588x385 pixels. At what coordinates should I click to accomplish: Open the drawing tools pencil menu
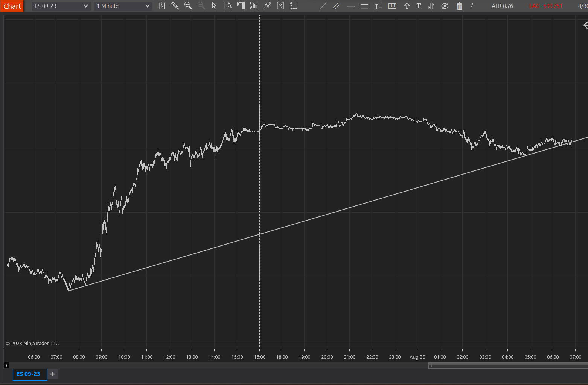[175, 6]
